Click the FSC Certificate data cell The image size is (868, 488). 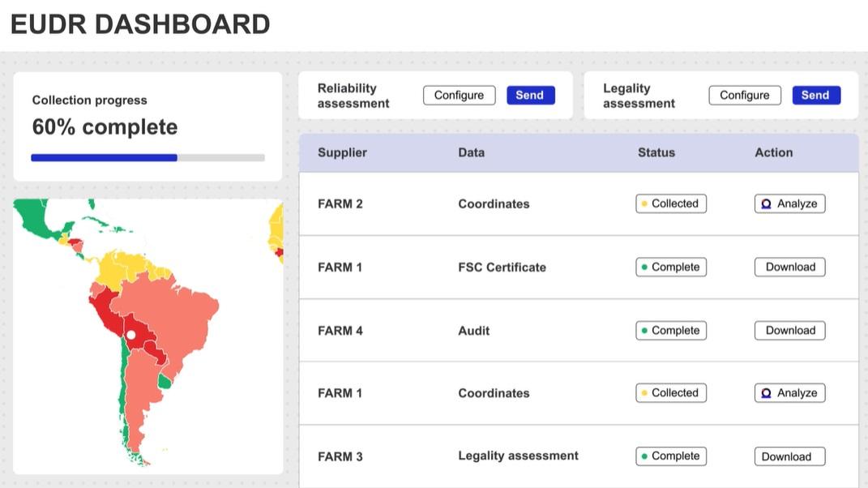point(502,267)
